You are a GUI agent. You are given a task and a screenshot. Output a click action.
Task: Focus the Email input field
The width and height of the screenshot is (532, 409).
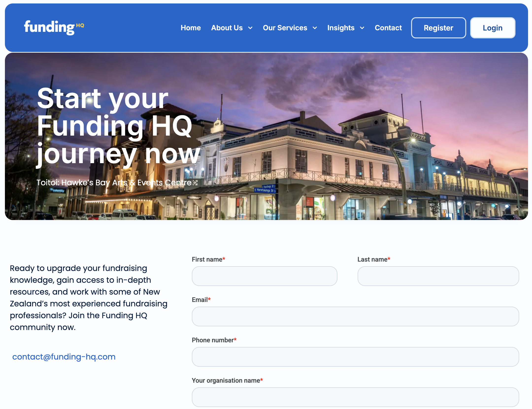355,316
